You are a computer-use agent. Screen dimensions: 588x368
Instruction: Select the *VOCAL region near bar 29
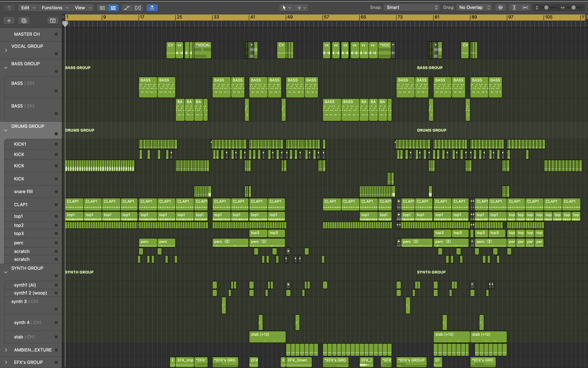(203, 50)
